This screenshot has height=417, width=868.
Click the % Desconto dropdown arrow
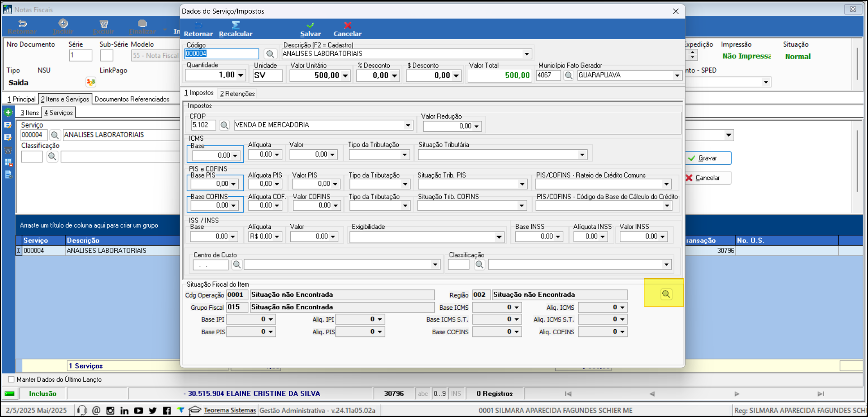click(x=395, y=76)
